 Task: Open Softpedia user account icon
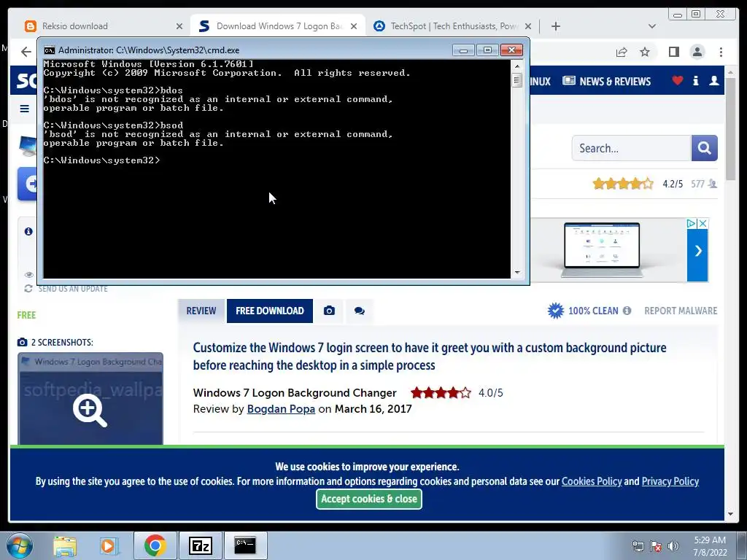tap(713, 81)
